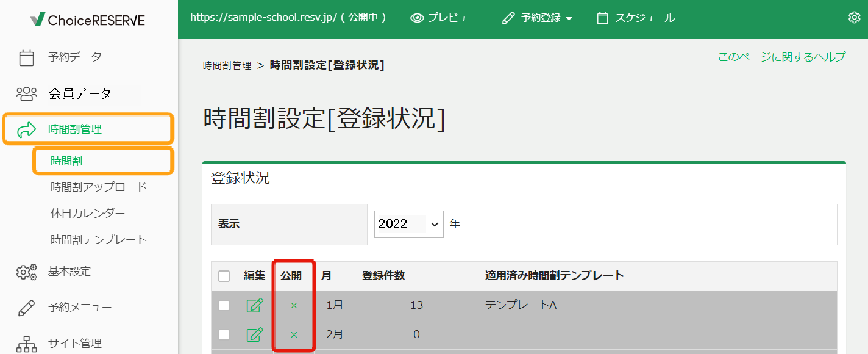Open 時間割テンプレート submenu item

(x=99, y=239)
